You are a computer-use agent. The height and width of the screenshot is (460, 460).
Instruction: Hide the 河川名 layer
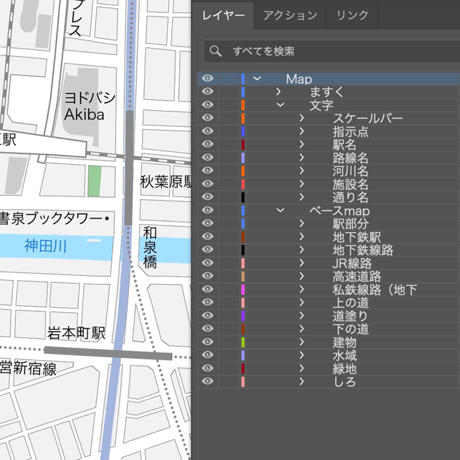pyautogui.click(x=207, y=170)
